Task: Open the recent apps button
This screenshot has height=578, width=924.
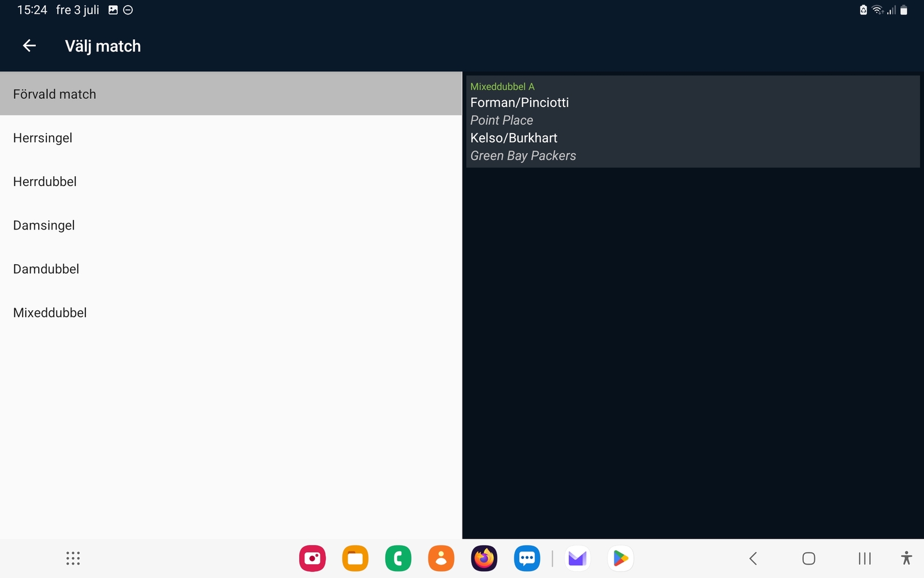Action: point(865,558)
